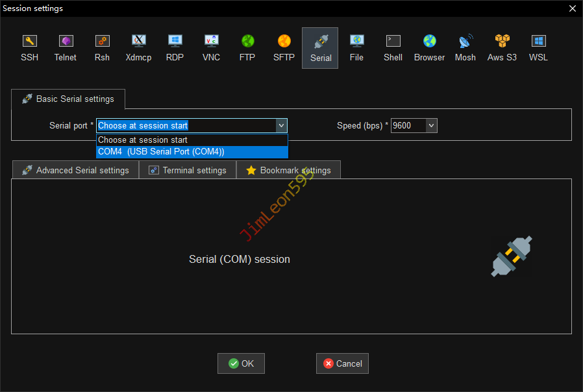
Task: Open the Aws S3 session type
Action: point(502,47)
